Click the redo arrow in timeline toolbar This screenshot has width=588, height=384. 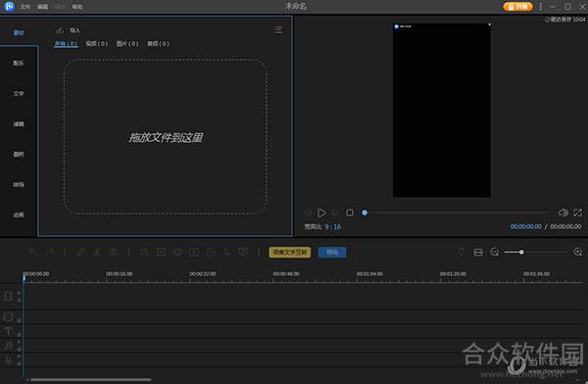(50, 253)
